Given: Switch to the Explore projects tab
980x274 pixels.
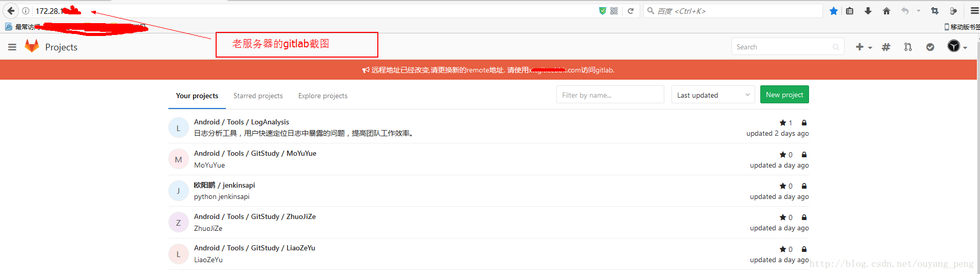Looking at the screenshot, I should click(x=322, y=96).
